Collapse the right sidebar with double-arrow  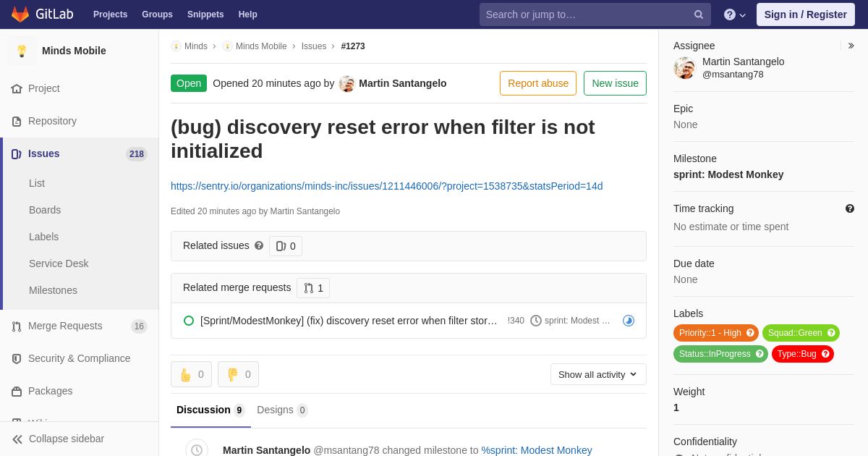pyautogui.click(x=851, y=46)
